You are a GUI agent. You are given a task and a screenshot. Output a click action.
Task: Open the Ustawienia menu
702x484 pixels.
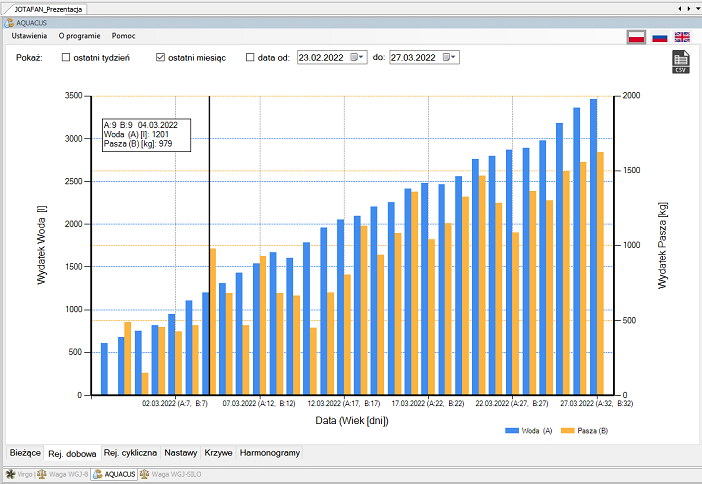(x=30, y=36)
